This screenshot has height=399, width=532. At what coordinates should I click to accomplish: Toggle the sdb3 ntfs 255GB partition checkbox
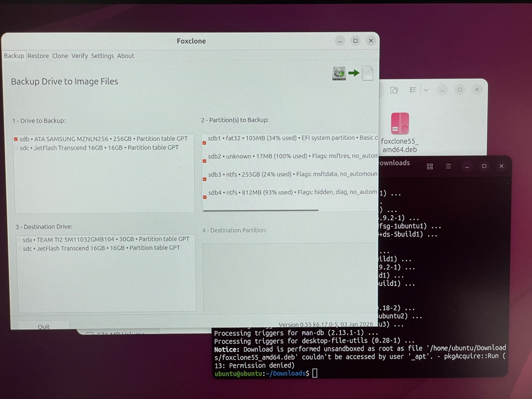[x=204, y=179]
